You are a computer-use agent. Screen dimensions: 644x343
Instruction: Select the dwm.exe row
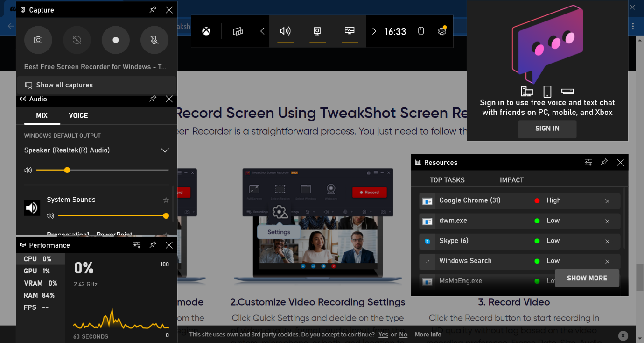(519, 221)
